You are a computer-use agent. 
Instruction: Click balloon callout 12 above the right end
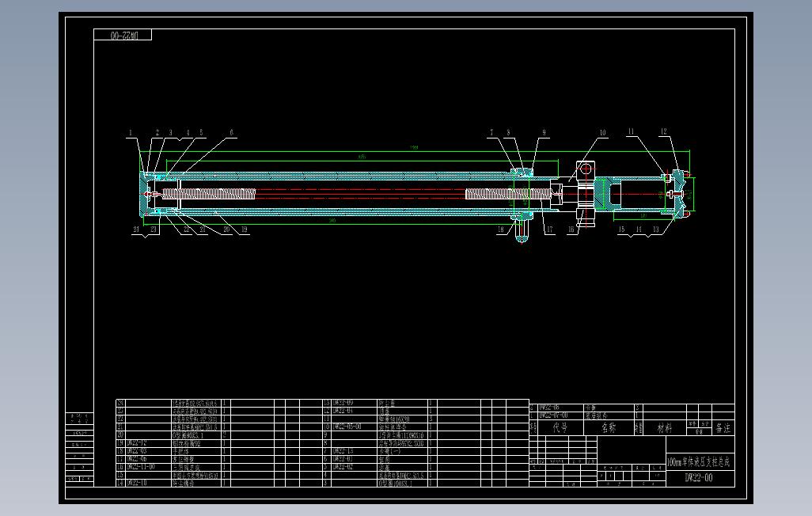pyautogui.click(x=663, y=131)
